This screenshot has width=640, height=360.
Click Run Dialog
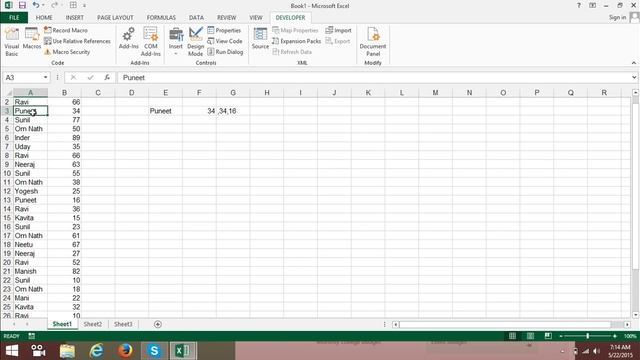pos(225,52)
